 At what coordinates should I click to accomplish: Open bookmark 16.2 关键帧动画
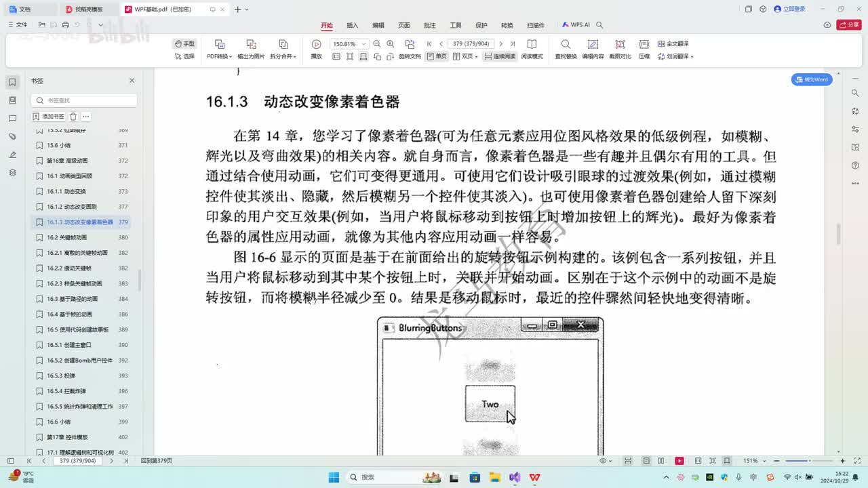tap(81, 237)
